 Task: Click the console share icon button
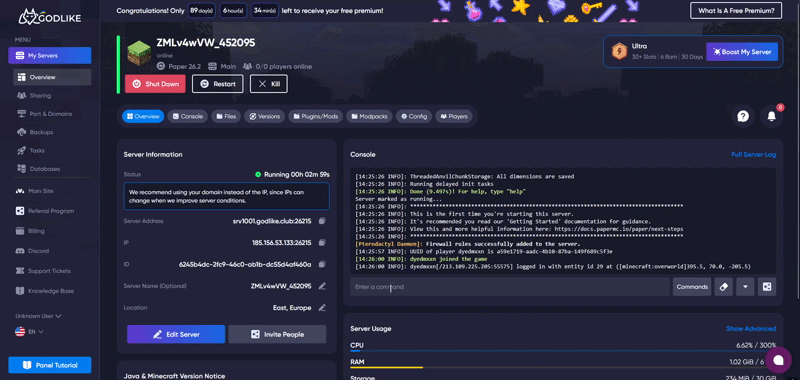point(767,287)
